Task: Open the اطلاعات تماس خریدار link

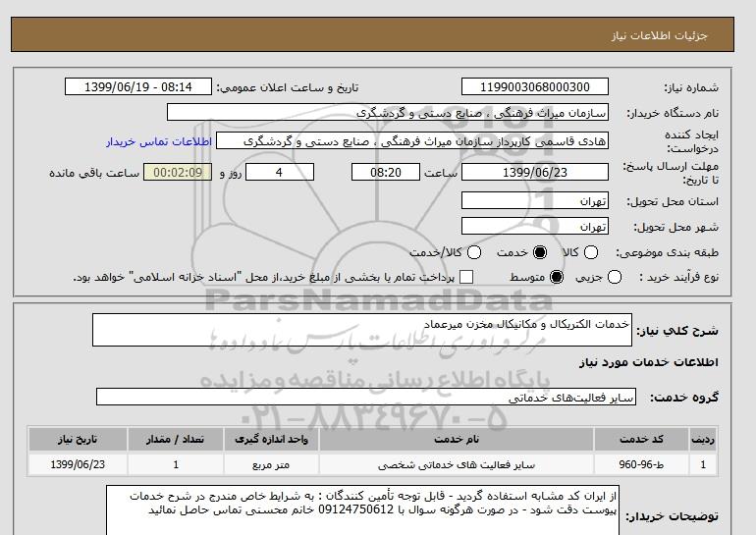Action: coord(159,141)
